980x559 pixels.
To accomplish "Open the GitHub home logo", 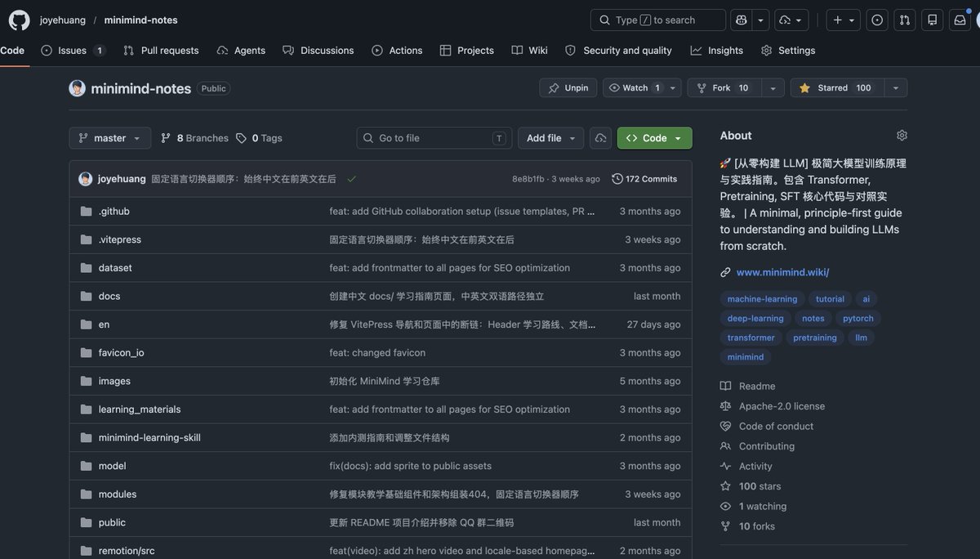I will tap(20, 20).
